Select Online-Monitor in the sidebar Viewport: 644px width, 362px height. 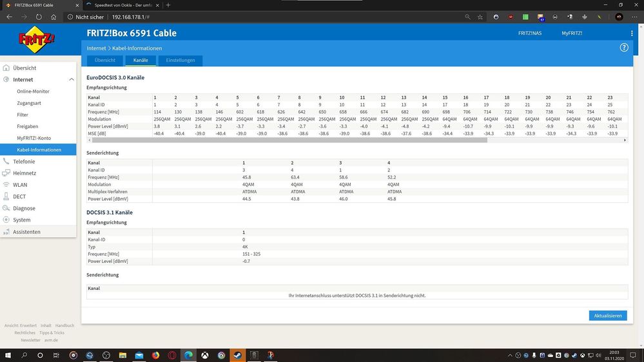click(33, 91)
